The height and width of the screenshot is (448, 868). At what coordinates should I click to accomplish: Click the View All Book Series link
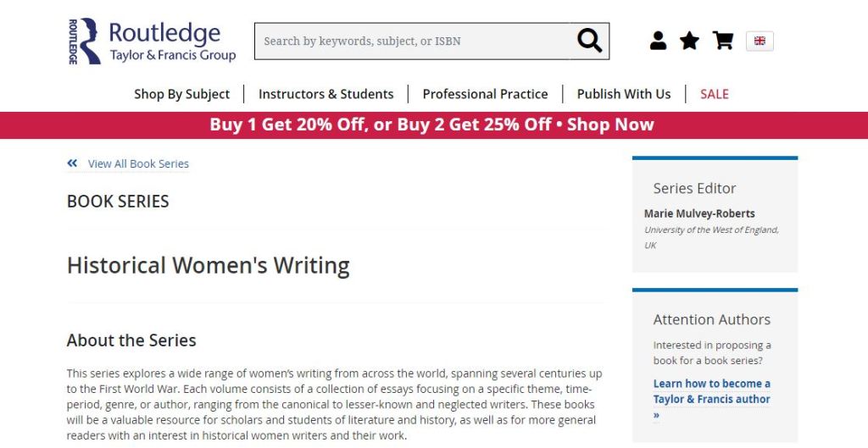pos(138,163)
